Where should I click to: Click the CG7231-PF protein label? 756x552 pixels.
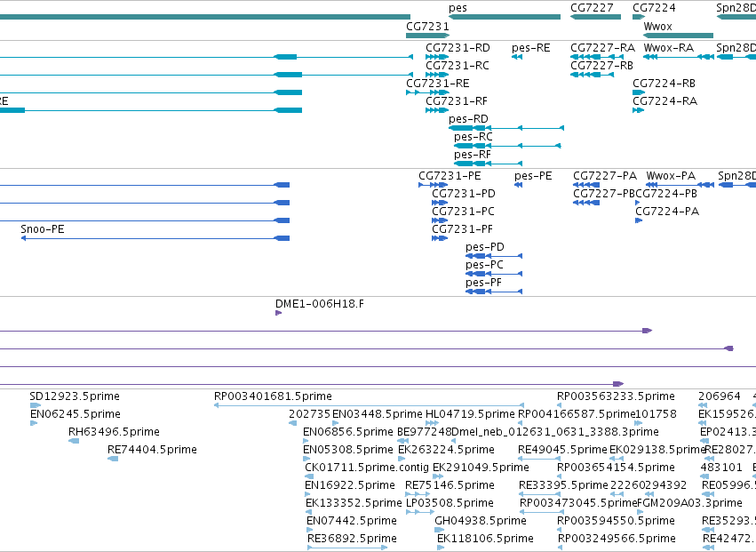pos(462,230)
